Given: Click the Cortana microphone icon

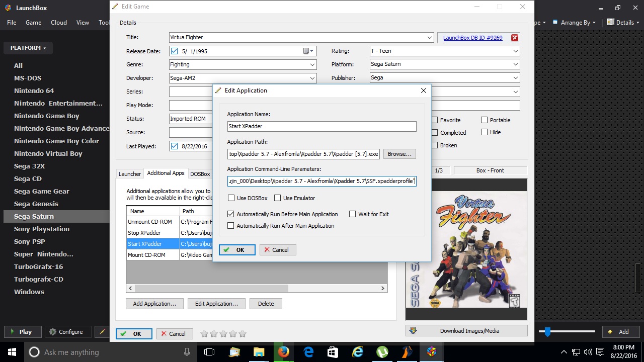Looking at the screenshot, I should point(187,352).
